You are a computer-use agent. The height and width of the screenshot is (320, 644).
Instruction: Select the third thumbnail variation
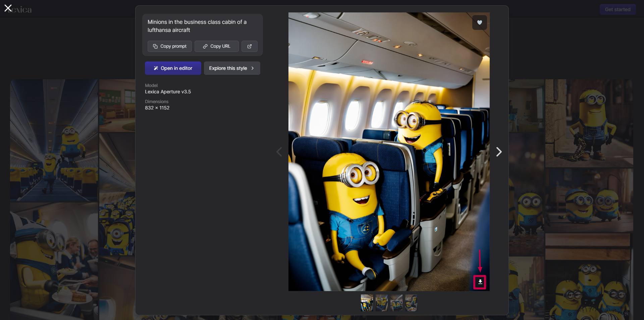point(396,303)
